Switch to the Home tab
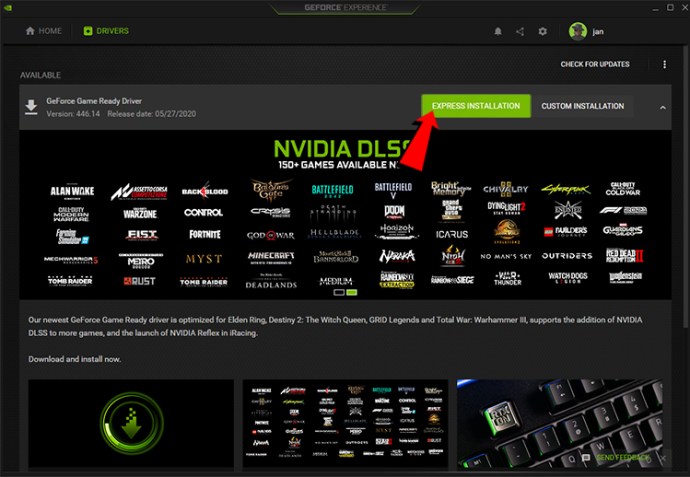This screenshot has height=477, width=690. (44, 31)
